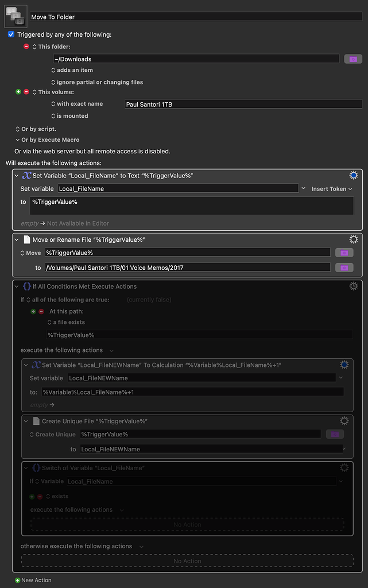The width and height of the screenshot is (368, 588).
Task: Edit the macro name Move To Folder
Action: point(196,17)
